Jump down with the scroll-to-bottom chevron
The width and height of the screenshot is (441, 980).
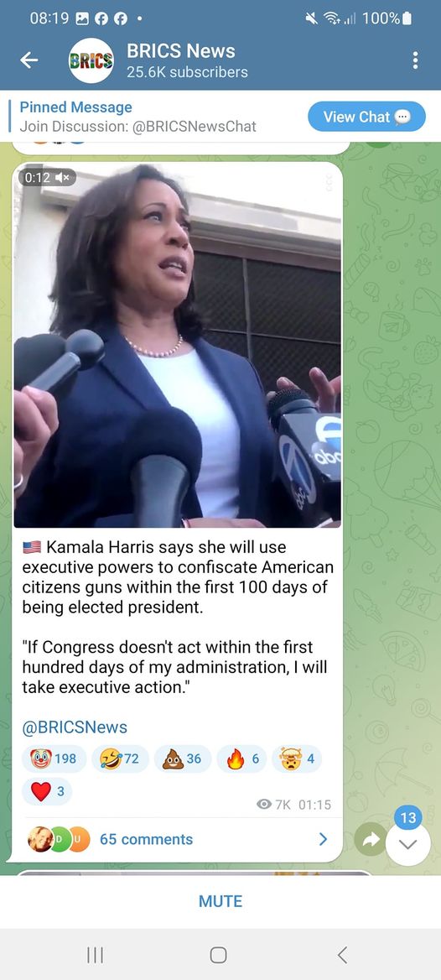(408, 844)
